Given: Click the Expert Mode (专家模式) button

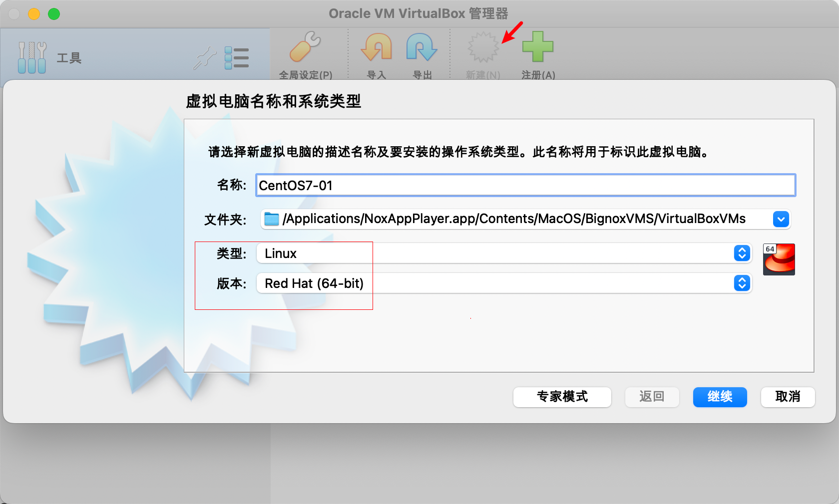Looking at the screenshot, I should 562,397.
